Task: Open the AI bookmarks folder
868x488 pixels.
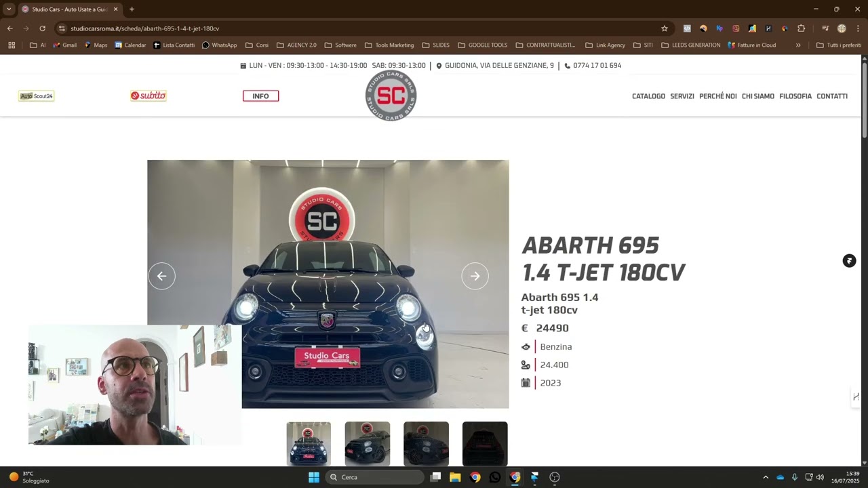Action: click(38, 45)
